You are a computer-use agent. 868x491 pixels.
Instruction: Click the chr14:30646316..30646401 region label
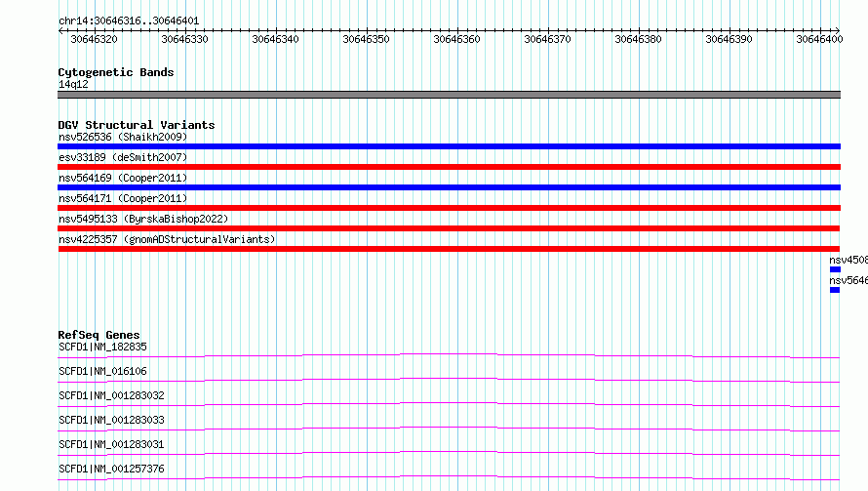tap(129, 20)
